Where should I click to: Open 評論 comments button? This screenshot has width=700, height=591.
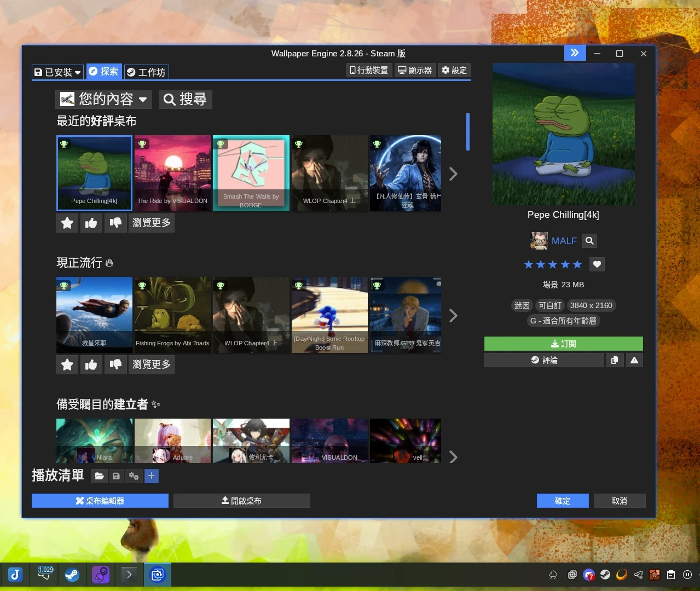(x=544, y=360)
